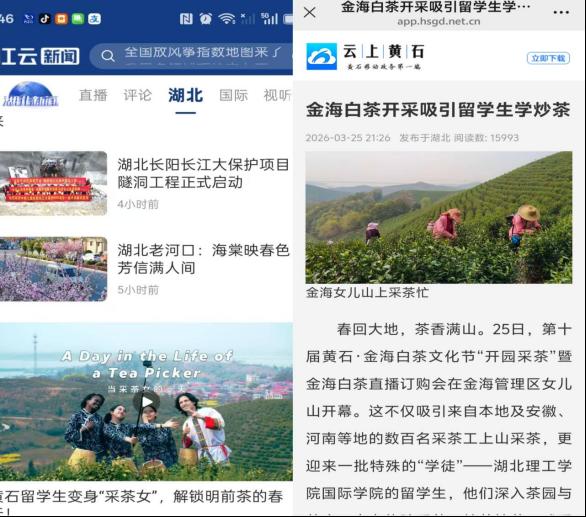Switch to the 评论 tab
Image resolution: width=586 pixels, height=517 pixels.
click(138, 95)
